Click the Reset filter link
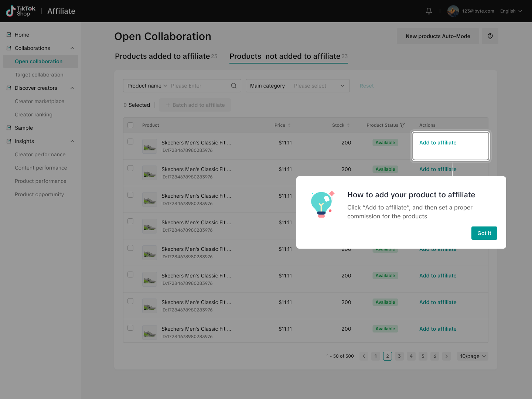Viewport: 532px width, 399px height. 367,86
